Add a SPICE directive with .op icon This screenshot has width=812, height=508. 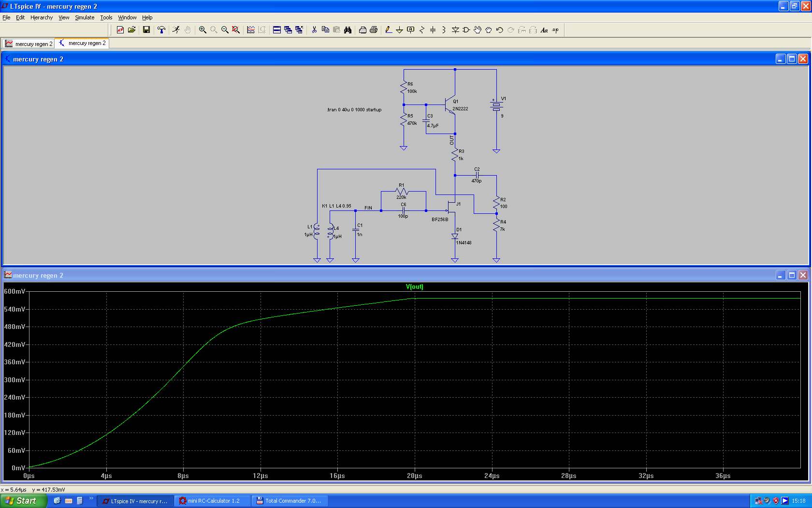(x=555, y=30)
